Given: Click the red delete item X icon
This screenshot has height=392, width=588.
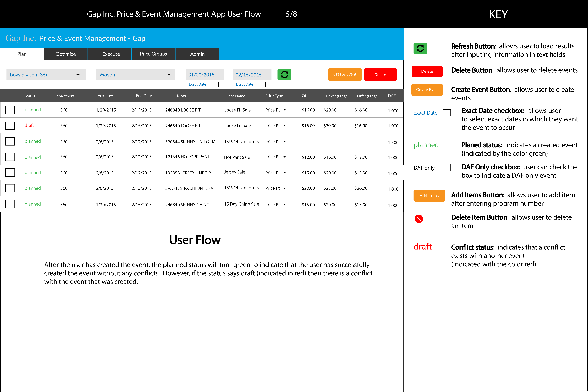Looking at the screenshot, I should click(x=419, y=219).
